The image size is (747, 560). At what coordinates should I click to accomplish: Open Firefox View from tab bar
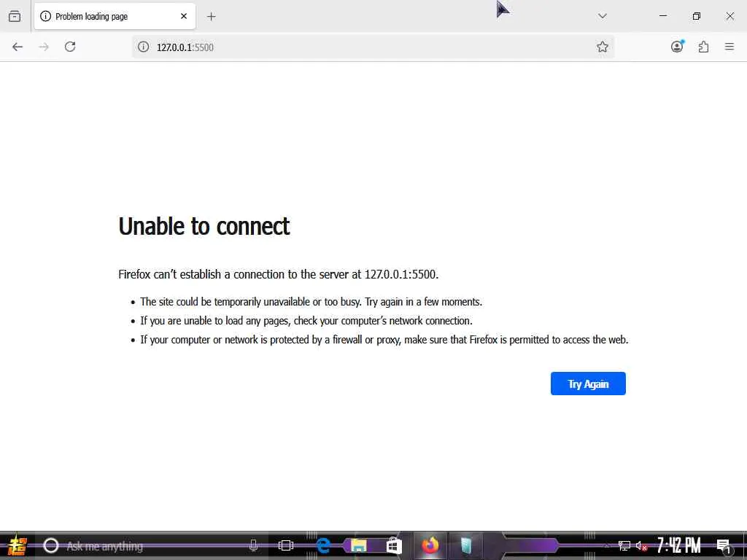pos(15,16)
